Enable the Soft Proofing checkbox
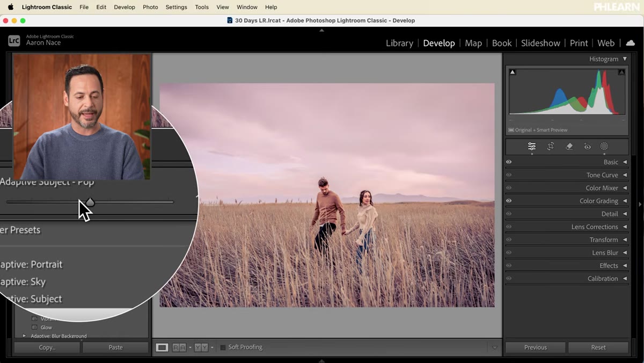 pyautogui.click(x=223, y=347)
